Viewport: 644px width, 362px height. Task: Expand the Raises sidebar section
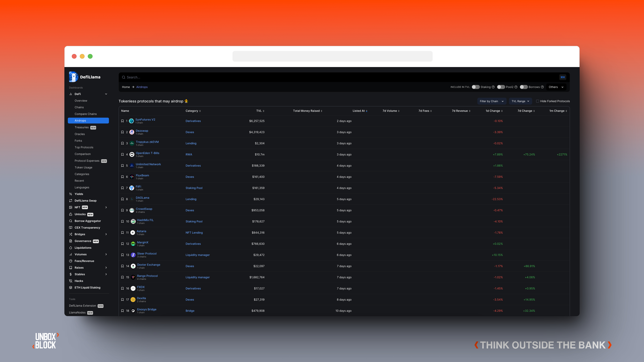[x=106, y=268]
